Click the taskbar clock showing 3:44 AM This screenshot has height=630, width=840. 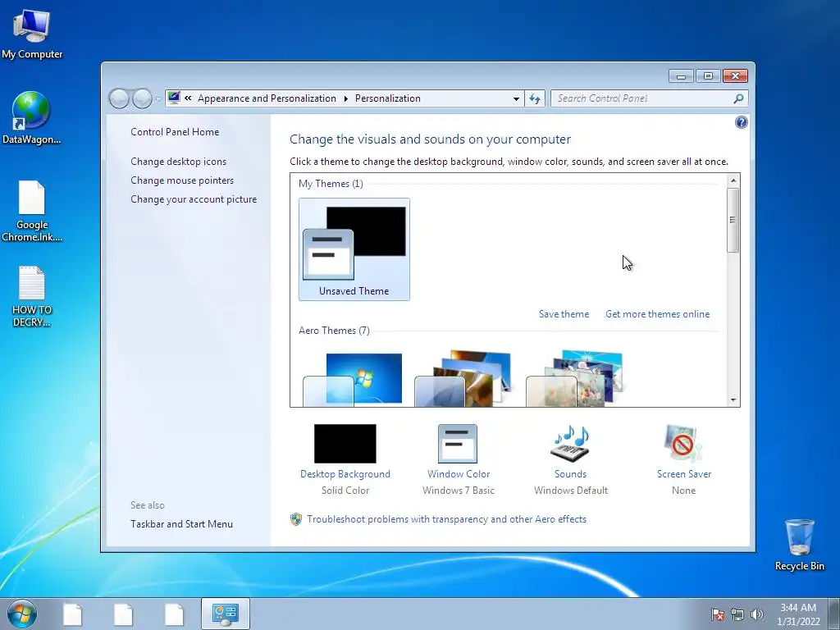(797, 614)
